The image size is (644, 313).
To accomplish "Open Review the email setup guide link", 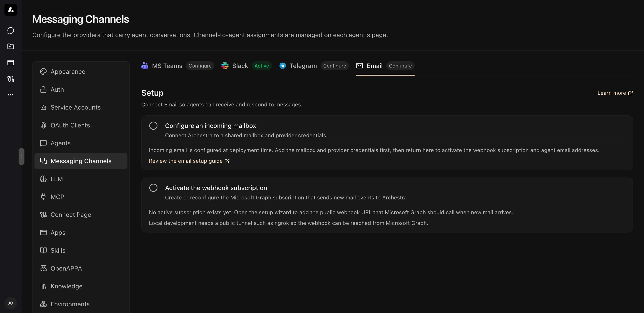I will pyautogui.click(x=189, y=161).
